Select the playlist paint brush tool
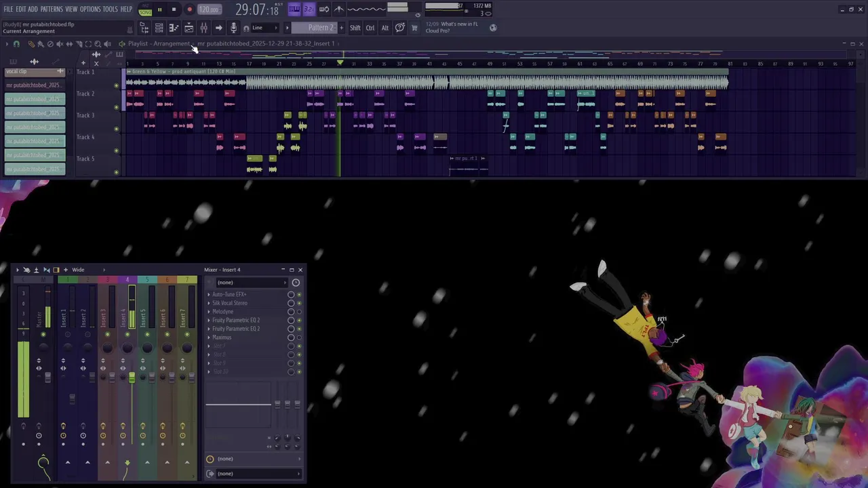Viewport: 868px width, 488px height. point(40,44)
